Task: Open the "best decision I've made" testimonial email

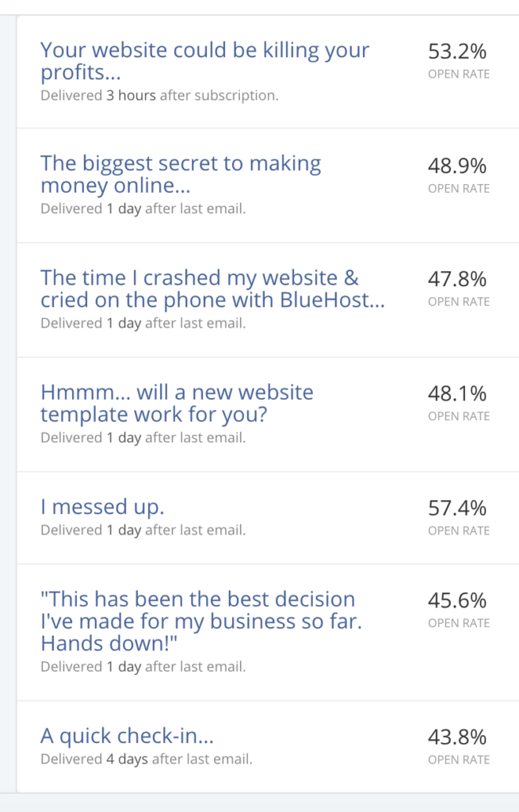Action: 201,621
